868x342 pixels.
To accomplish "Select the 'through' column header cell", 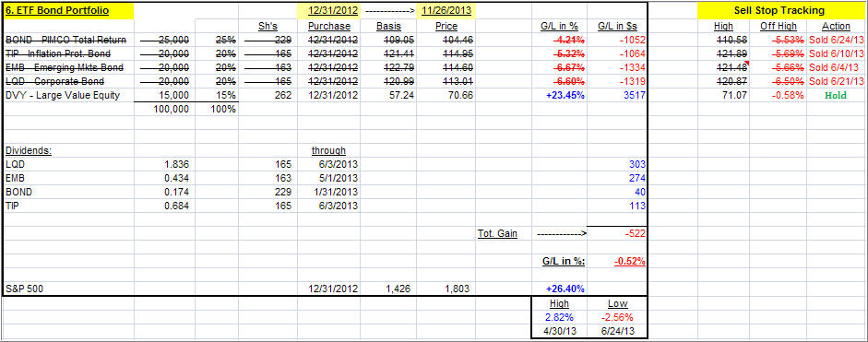I will pyautogui.click(x=328, y=150).
